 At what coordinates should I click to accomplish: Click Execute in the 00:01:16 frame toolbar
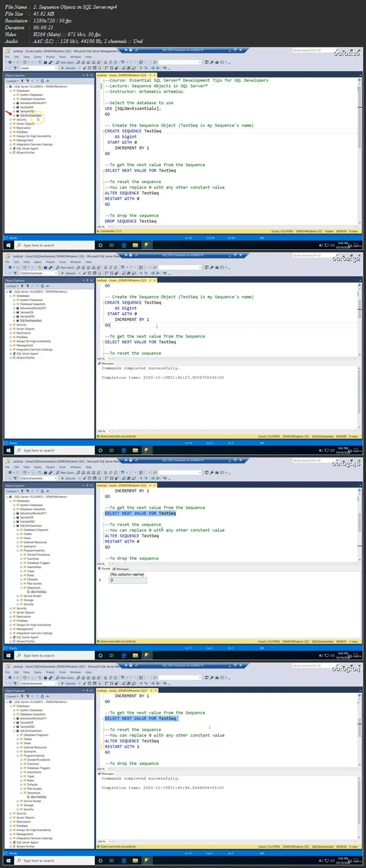tap(68, 68)
